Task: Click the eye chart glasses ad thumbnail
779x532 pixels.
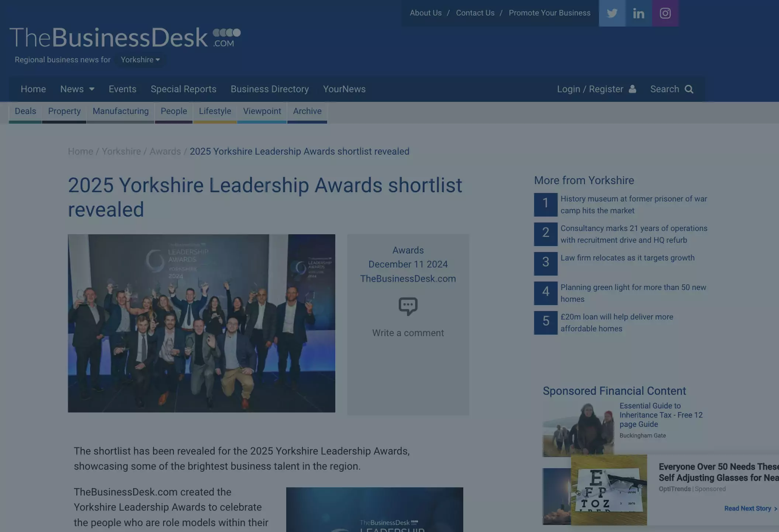Action: pos(609,490)
